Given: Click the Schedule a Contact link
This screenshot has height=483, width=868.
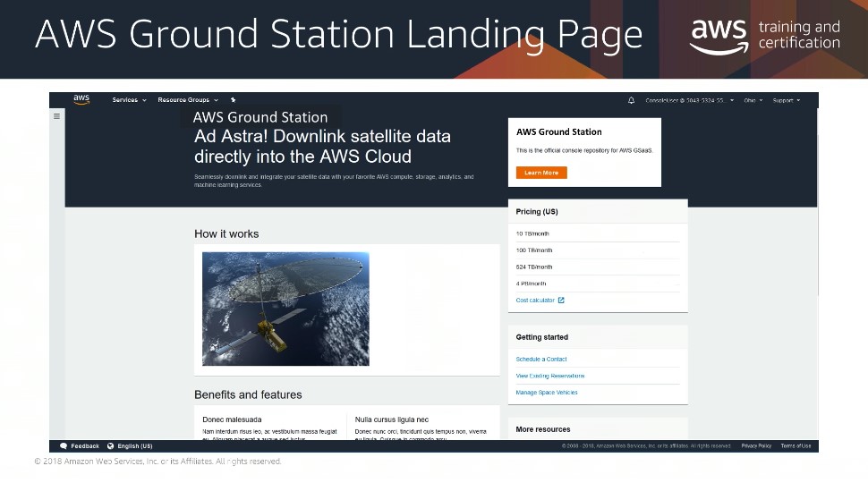Looking at the screenshot, I should click(541, 359).
